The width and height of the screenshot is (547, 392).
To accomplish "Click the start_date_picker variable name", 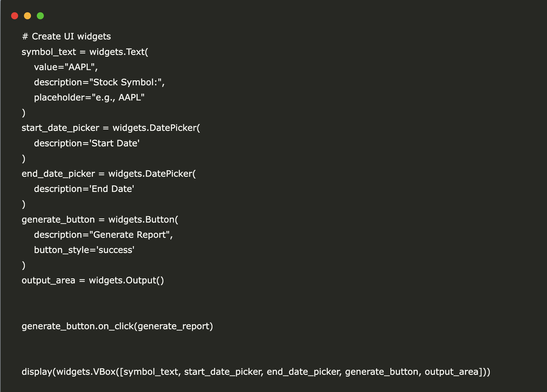I will point(60,128).
